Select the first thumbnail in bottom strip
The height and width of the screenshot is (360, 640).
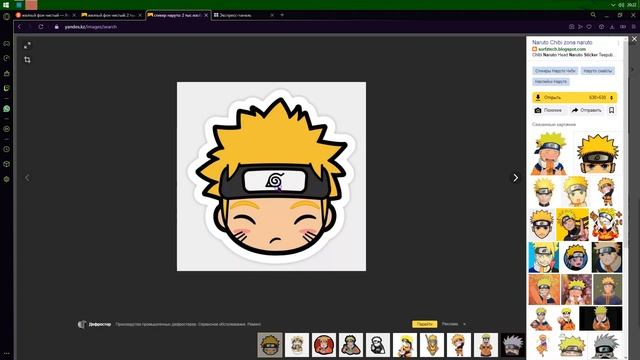(270, 345)
